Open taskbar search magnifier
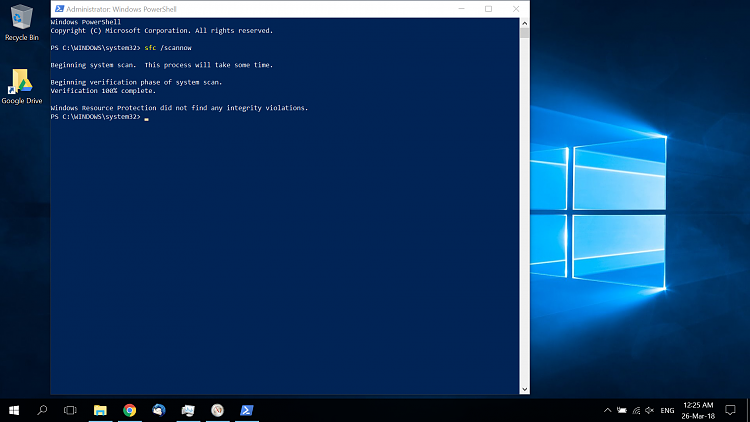 pyautogui.click(x=42, y=410)
